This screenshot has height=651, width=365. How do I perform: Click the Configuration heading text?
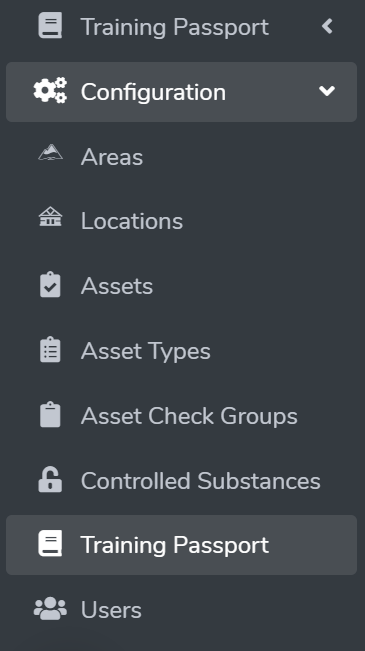coord(153,92)
